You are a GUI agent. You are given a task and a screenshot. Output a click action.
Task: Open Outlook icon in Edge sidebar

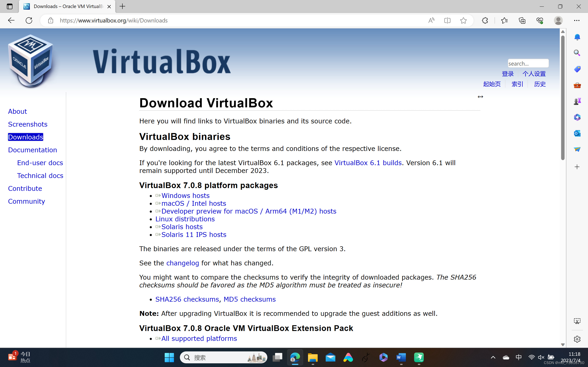tap(577, 133)
